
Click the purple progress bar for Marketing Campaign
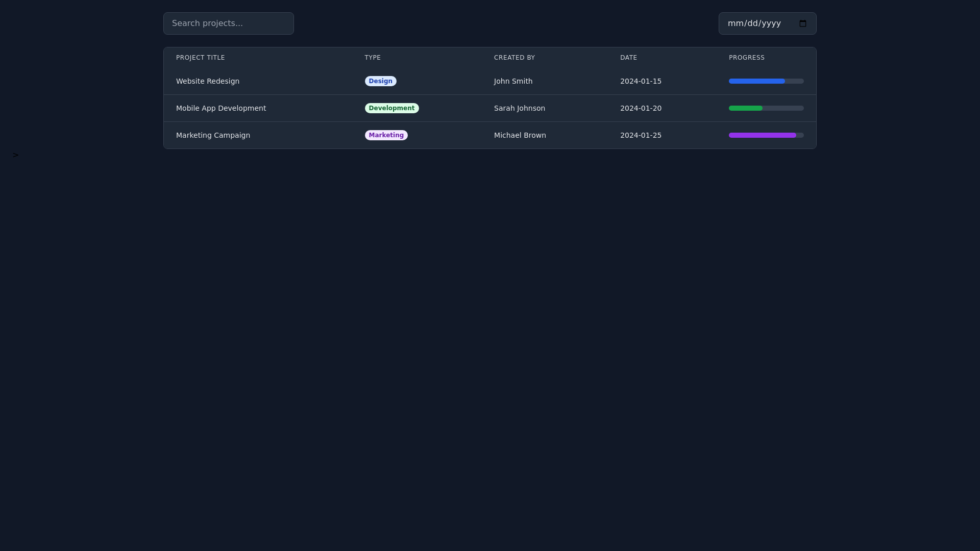[762, 135]
